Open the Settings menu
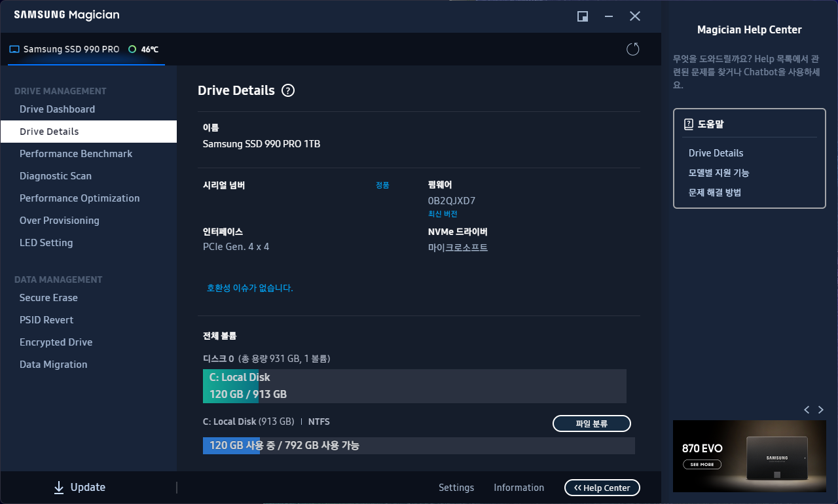 [456, 487]
